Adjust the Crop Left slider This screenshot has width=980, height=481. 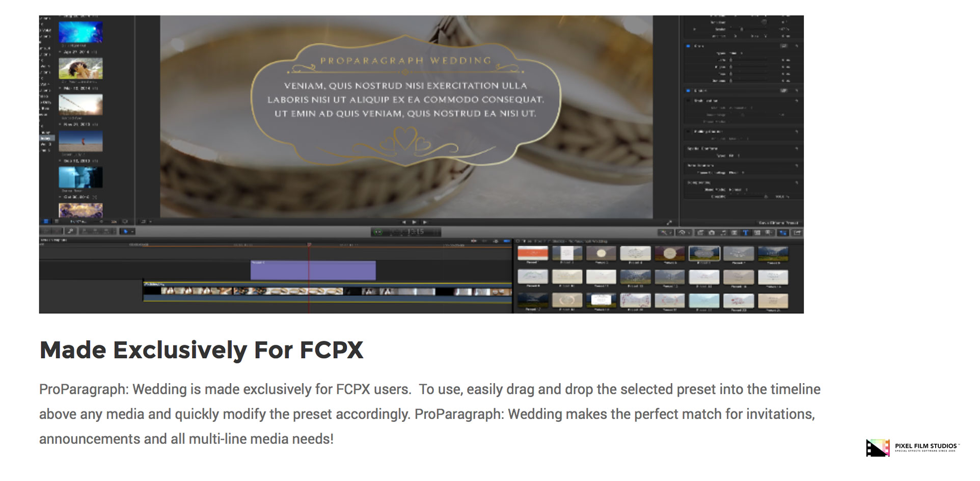coord(749,60)
